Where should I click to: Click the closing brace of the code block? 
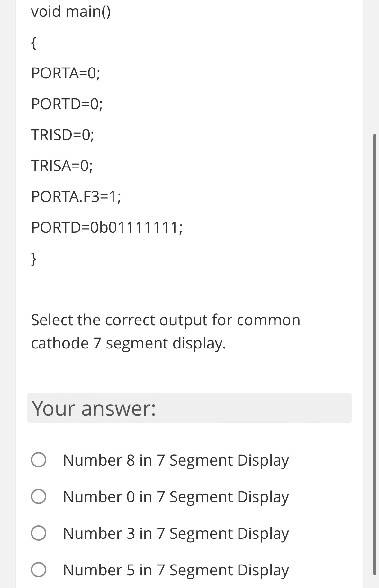[x=34, y=258]
